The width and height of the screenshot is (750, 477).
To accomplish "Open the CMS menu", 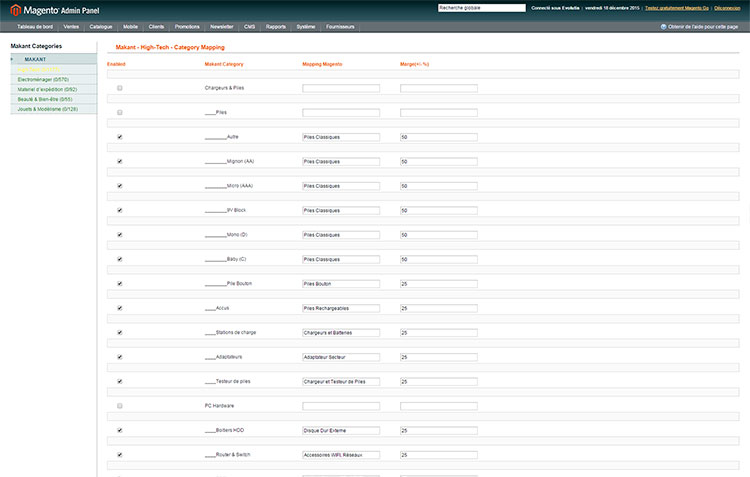I will tap(250, 27).
